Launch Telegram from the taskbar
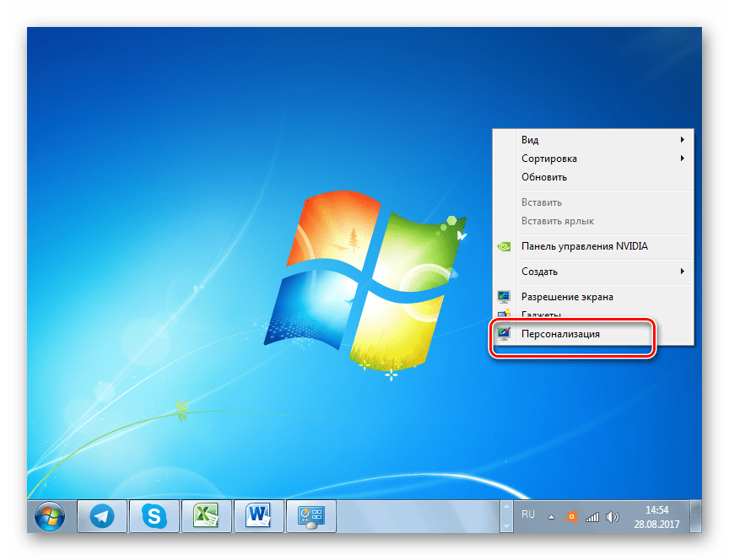This screenshot has width=729, height=560. (x=102, y=515)
